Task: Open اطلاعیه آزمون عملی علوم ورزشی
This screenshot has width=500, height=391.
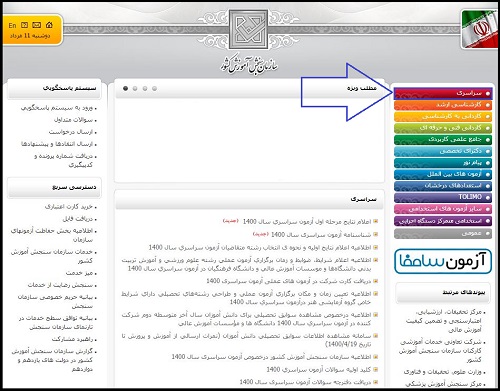Action: pyautogui.click(x=246, y=264)
